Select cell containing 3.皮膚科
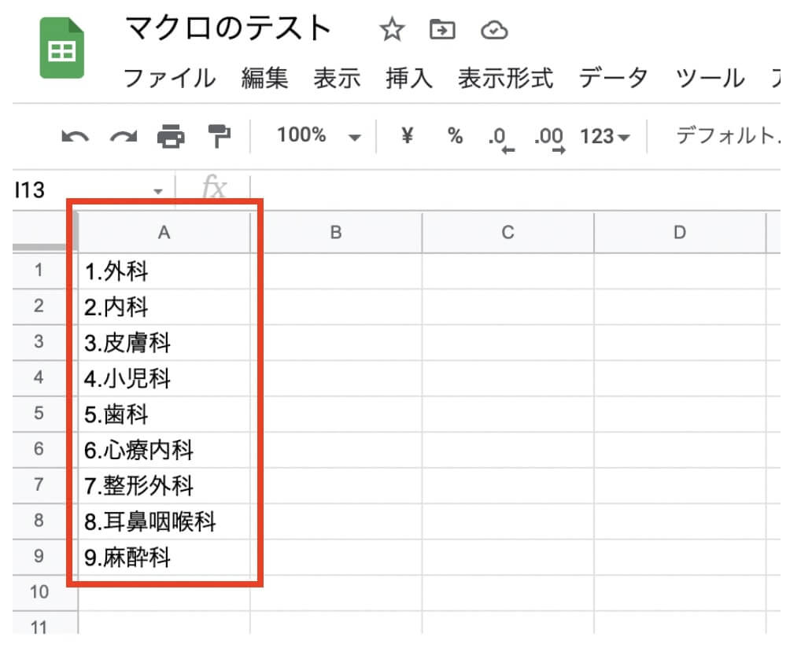The height and width of the screenshot is (648, 812). [x=164, y=343]
